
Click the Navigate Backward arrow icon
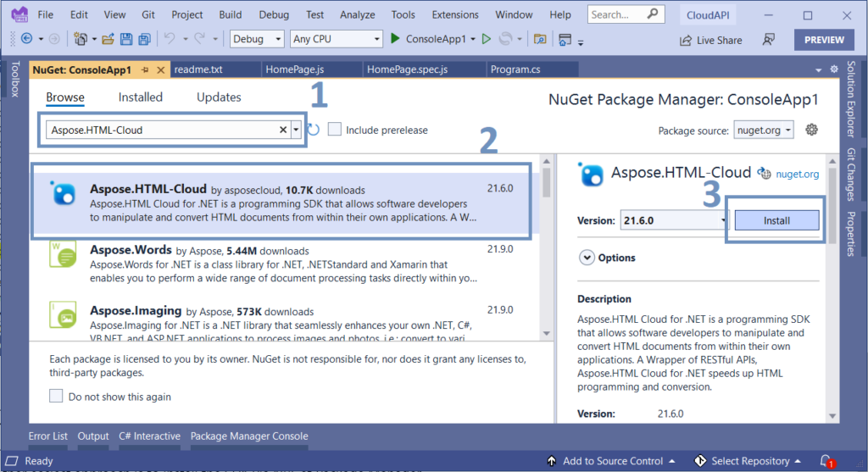[x=26, y=39]
